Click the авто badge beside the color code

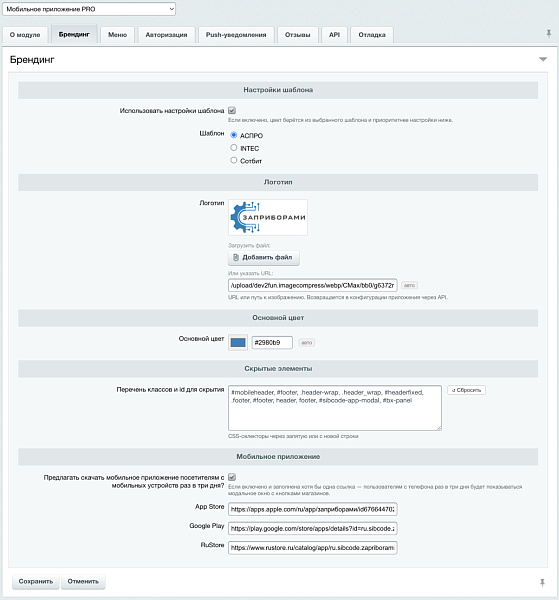[306, 342]
